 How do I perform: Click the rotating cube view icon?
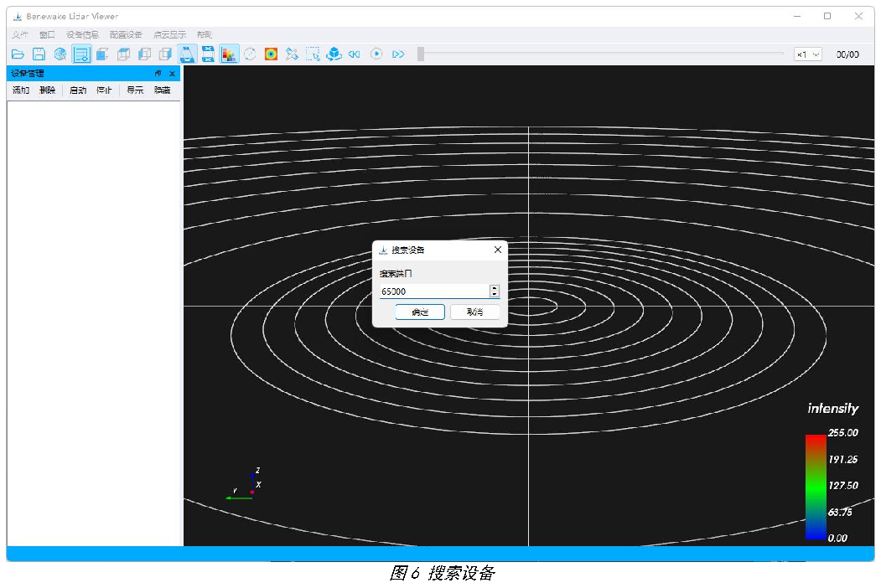pyautogui.click(x=334, y=54)
